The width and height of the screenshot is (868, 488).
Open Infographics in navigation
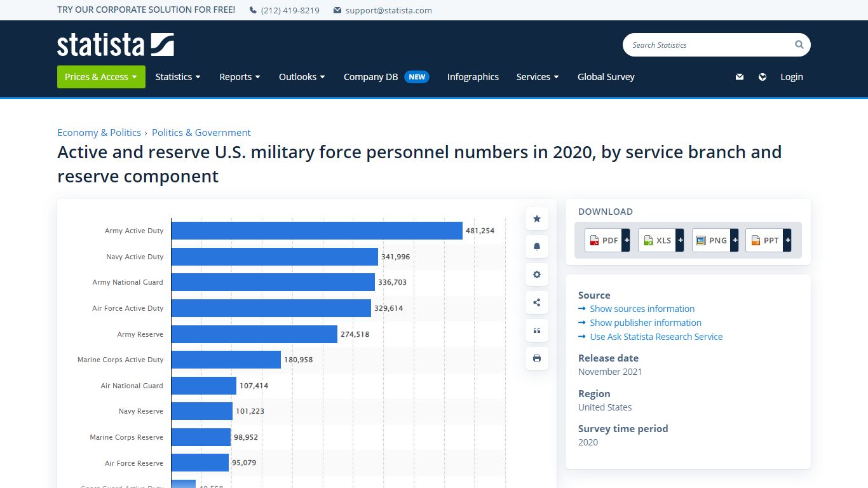[x=473, y=77]
